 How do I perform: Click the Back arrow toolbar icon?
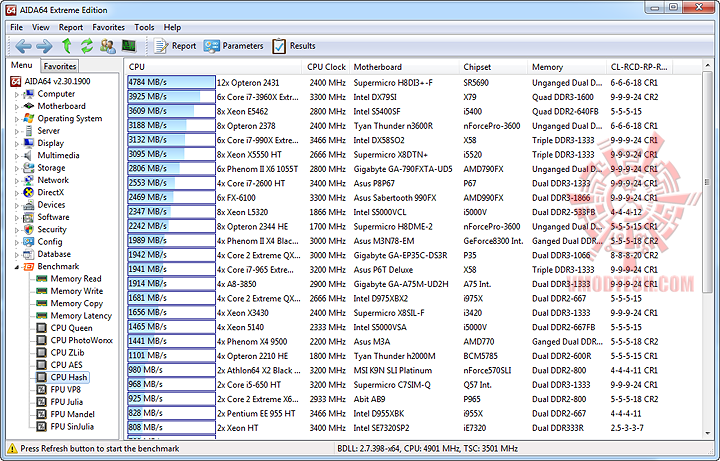(23, 46)
